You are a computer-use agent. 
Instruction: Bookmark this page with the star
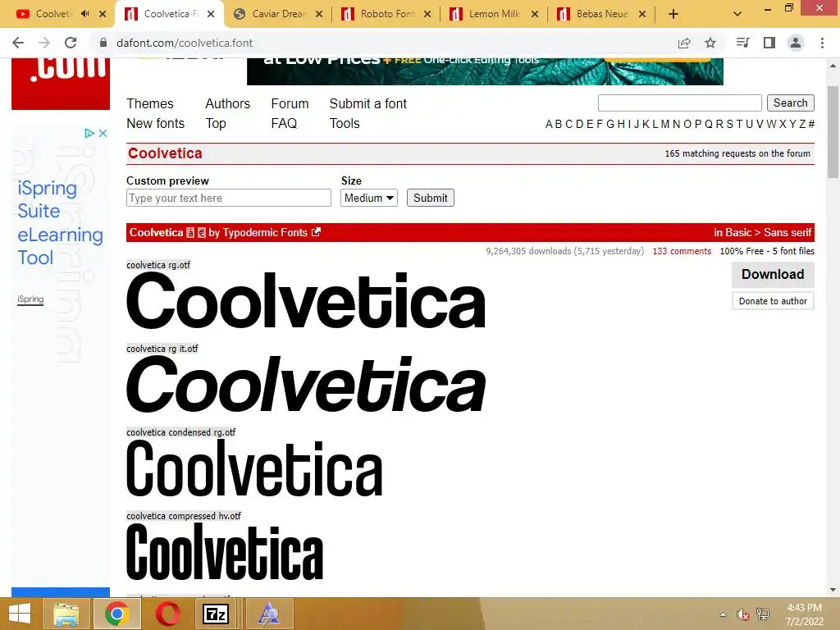(710, 43)
